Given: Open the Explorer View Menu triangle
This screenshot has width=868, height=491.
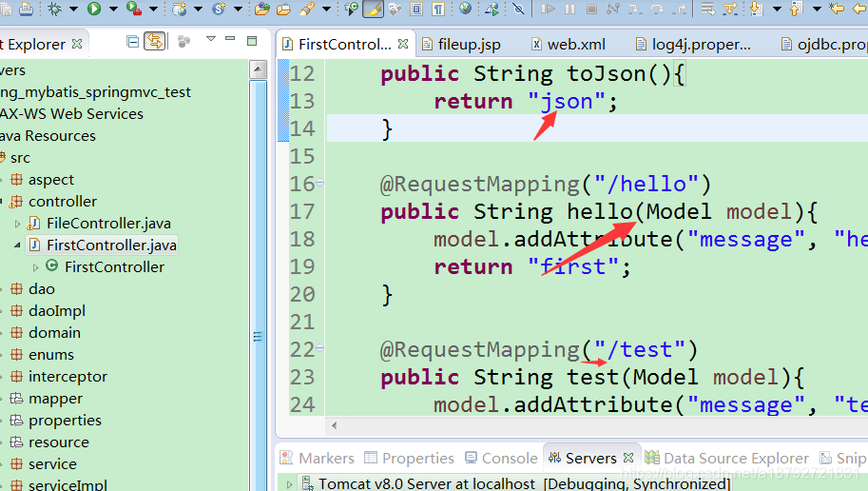Looking at the screenshot, I should click(210, 39).
